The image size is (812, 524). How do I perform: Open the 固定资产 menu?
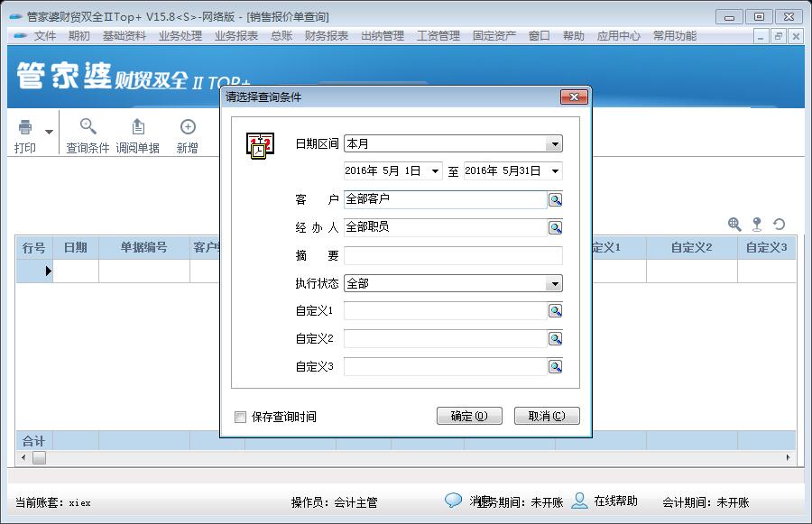494,36
